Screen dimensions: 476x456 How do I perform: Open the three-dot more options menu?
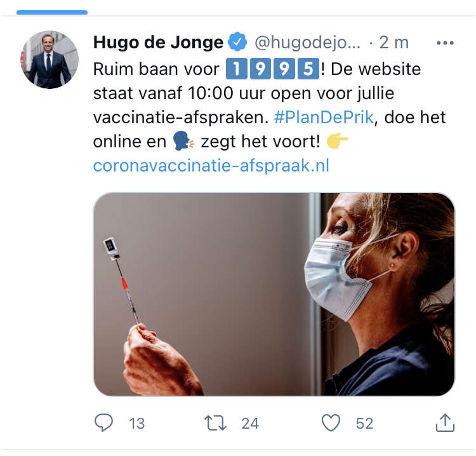pyautogui.click(x=445, y=43)
